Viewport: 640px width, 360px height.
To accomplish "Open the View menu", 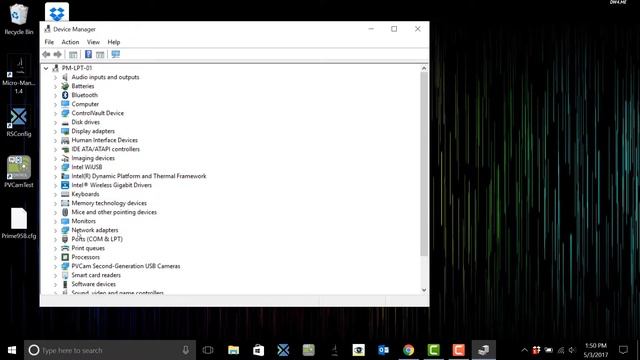I will [x=93, y=42].
